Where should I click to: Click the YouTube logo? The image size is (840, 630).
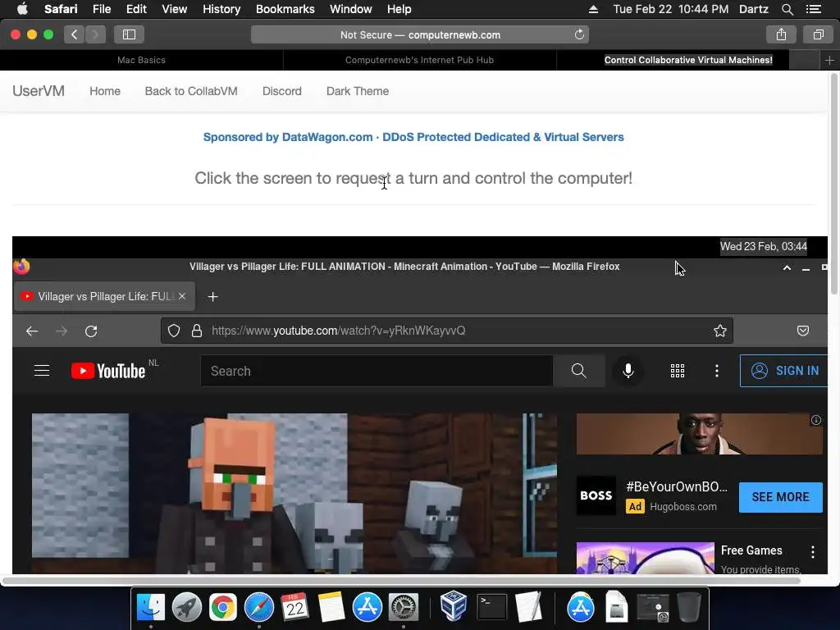[x=108, y=371]
